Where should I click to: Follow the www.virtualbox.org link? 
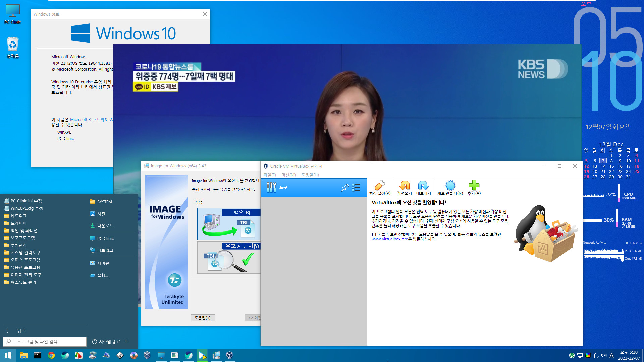390,239
